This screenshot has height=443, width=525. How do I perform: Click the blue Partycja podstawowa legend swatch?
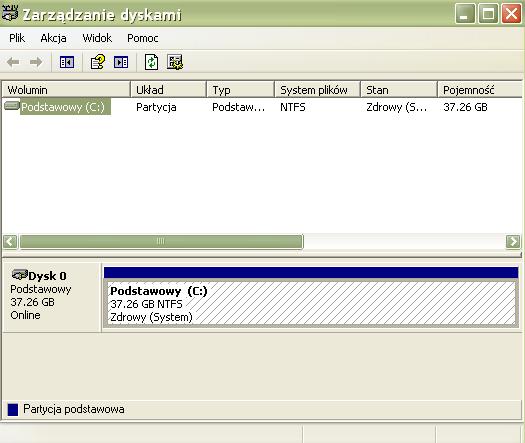(13, 410)
